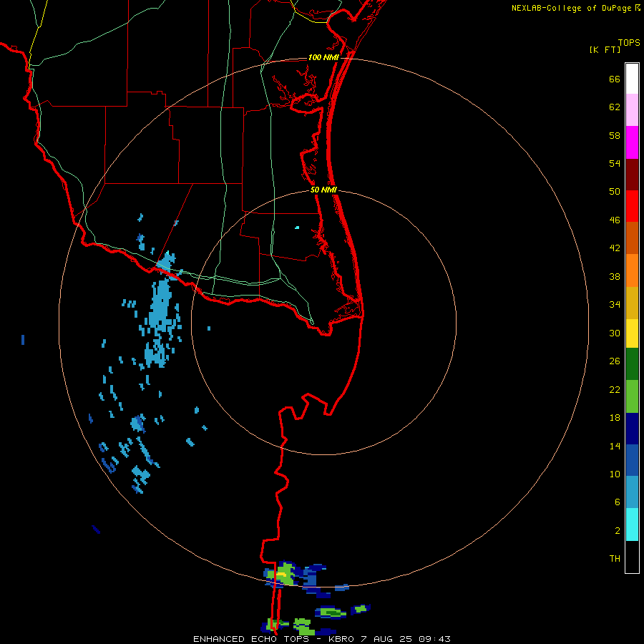Screen dimensions: 644x644
Task: Click the 18 legend value label
Action: click(x=615, y=418)
